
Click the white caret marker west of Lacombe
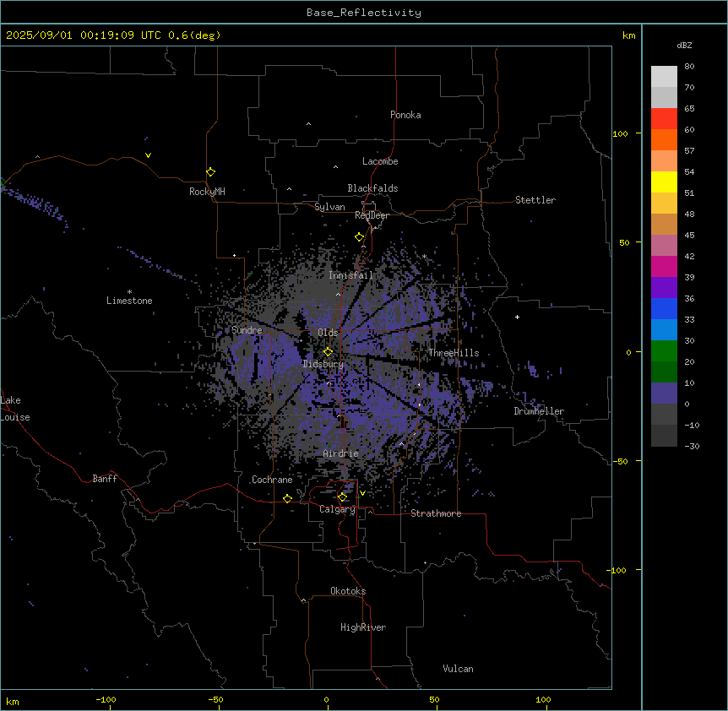coord(335,166)
